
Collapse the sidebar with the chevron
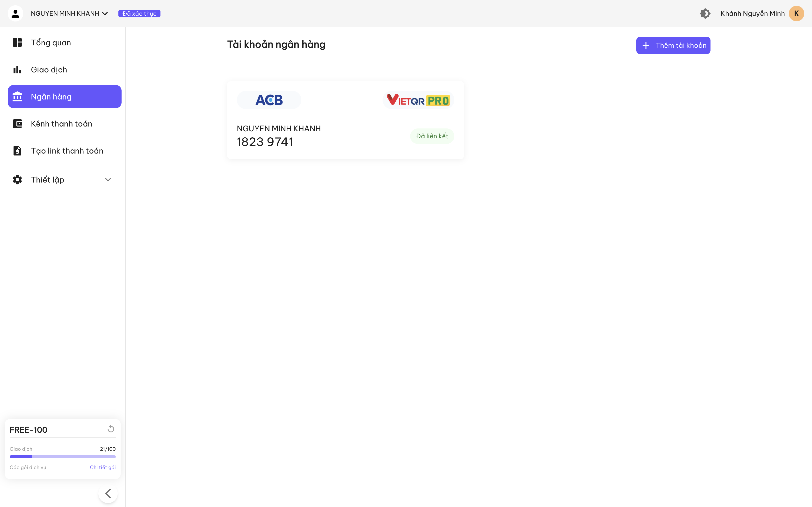coord(108,493)
